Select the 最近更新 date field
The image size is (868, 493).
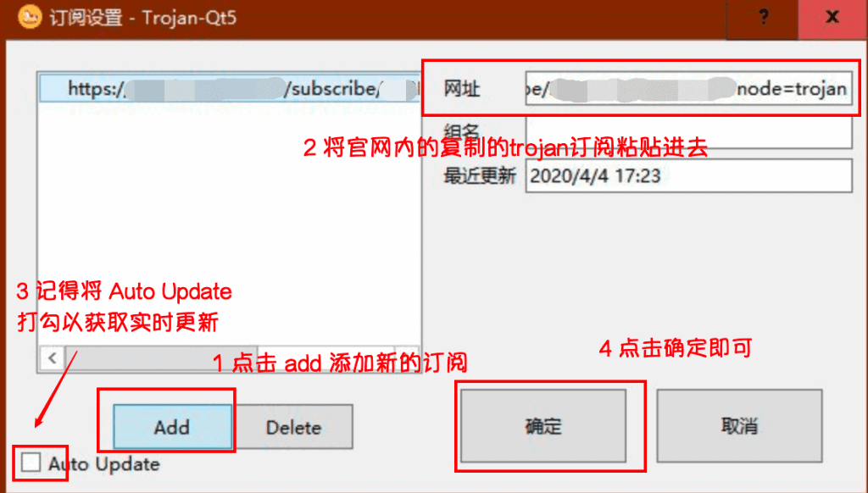coord(688,176)
